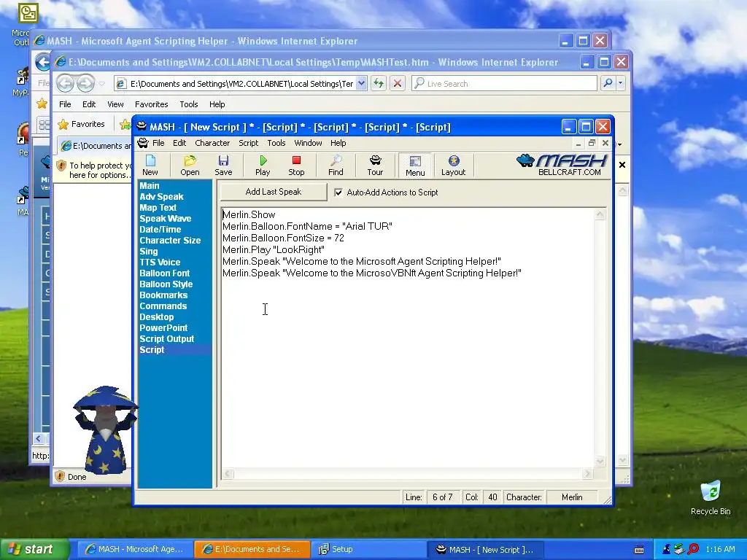Stop the script with red Stop button
This screenshot has height=560, width=747.
[x=296, y=166]
